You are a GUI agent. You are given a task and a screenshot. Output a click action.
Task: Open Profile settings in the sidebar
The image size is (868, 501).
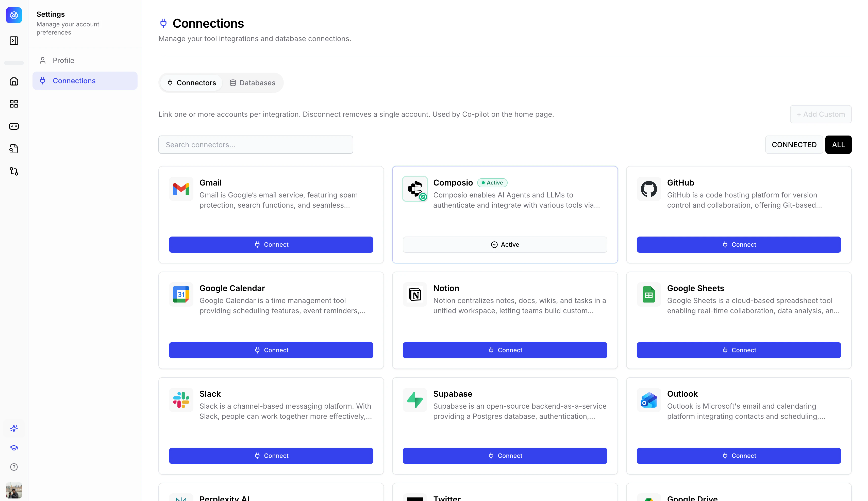click(x=85, y=61)
